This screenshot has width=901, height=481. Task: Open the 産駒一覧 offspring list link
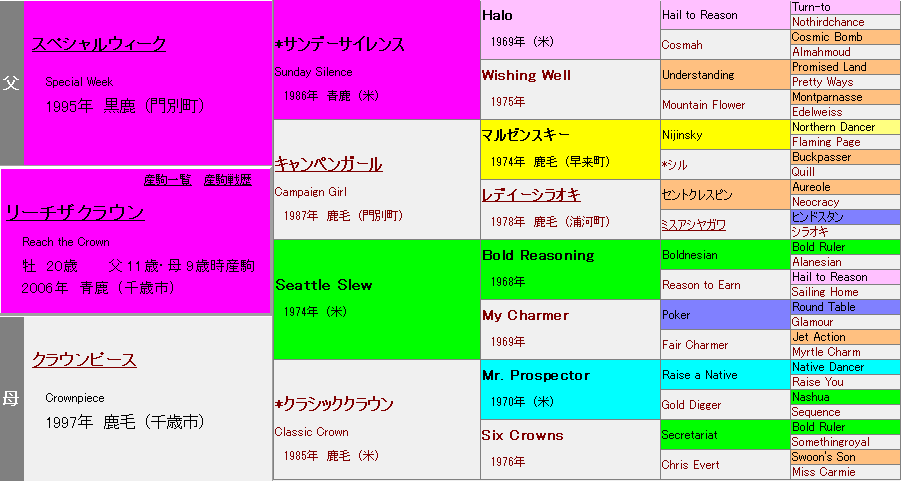click(x=167, y=180)
